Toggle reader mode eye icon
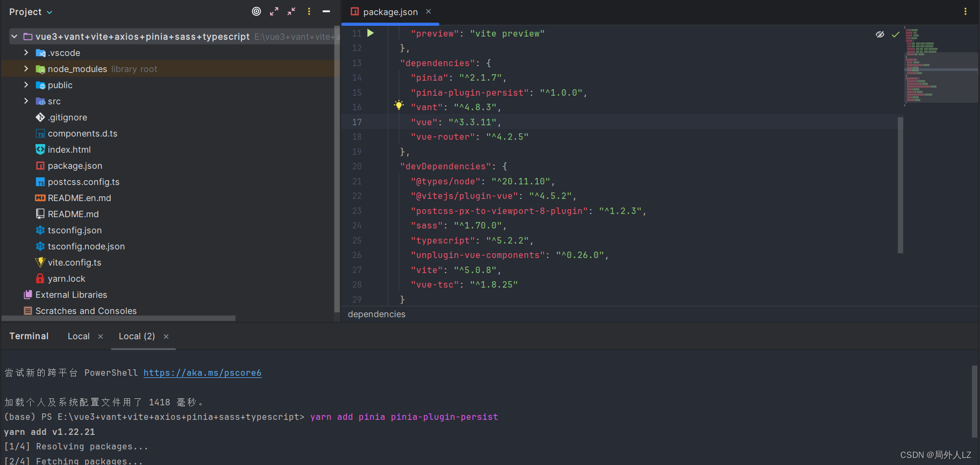The height and width of the screenshot is (465, 980). pos(880,34)
